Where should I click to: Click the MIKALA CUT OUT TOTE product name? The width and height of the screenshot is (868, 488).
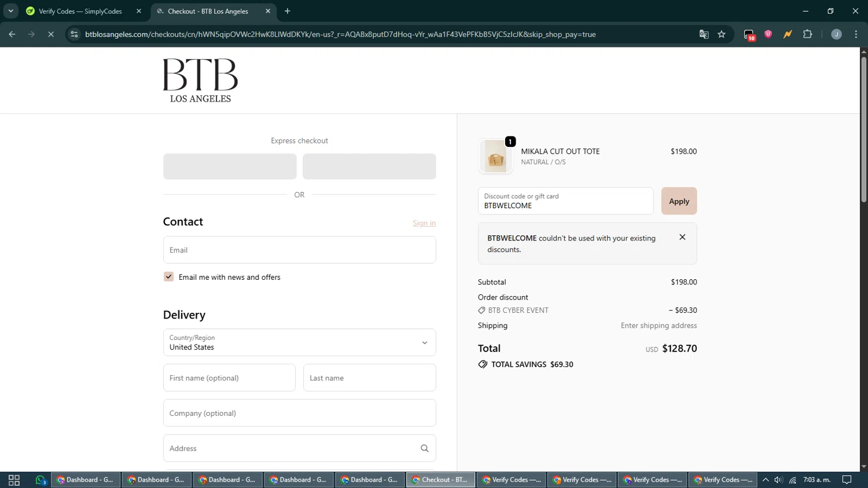pyautogui.click(x=560, y=151)
